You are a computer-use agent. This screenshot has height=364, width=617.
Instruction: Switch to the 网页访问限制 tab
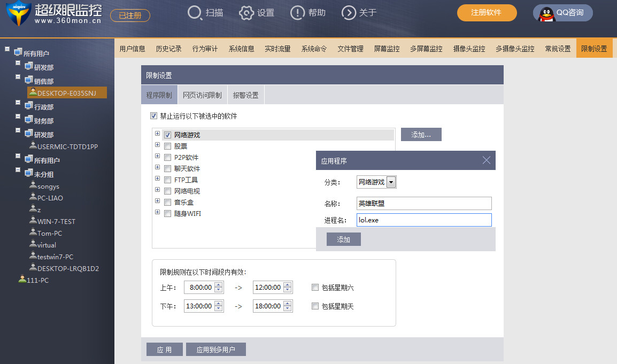pyautogui.click(x=202, y=95)
